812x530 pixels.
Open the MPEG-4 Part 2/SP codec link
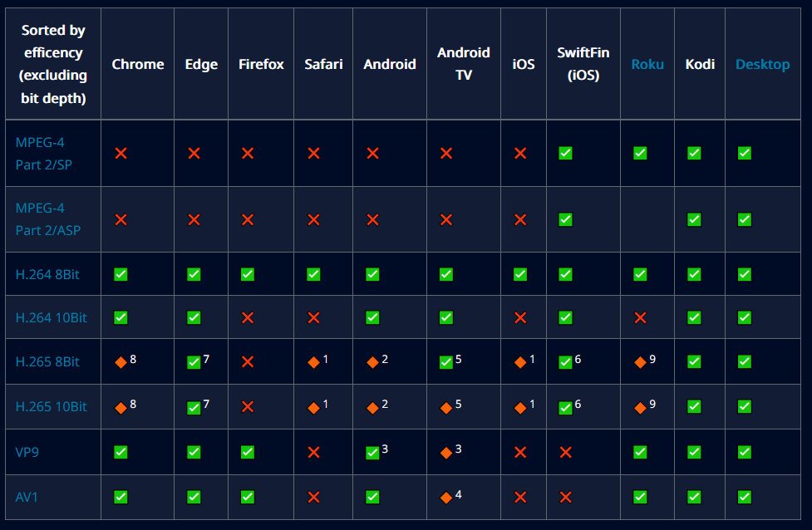click(43, 153)
